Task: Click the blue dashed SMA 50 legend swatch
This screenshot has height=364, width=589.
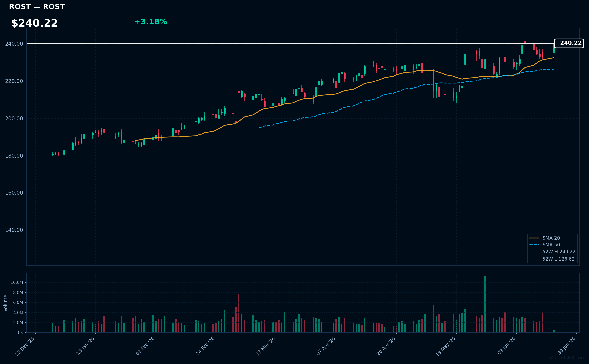Action: (x=534, y=245)
